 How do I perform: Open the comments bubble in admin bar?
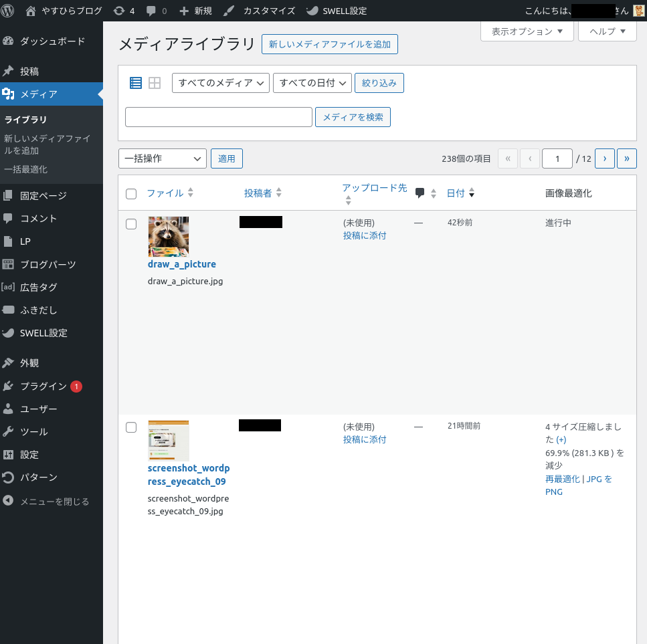tap(151, 11)
